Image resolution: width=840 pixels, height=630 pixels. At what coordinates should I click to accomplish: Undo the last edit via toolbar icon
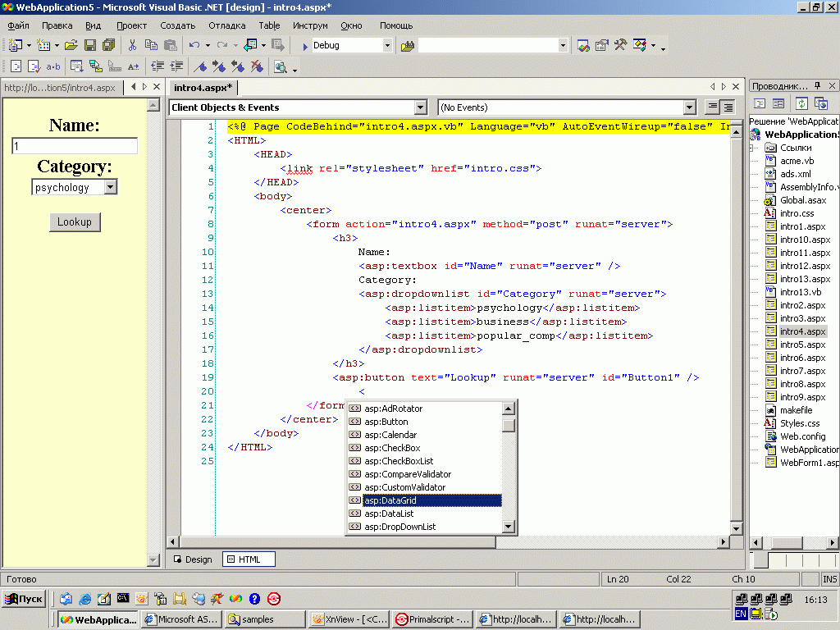click(x=193, y=45)
